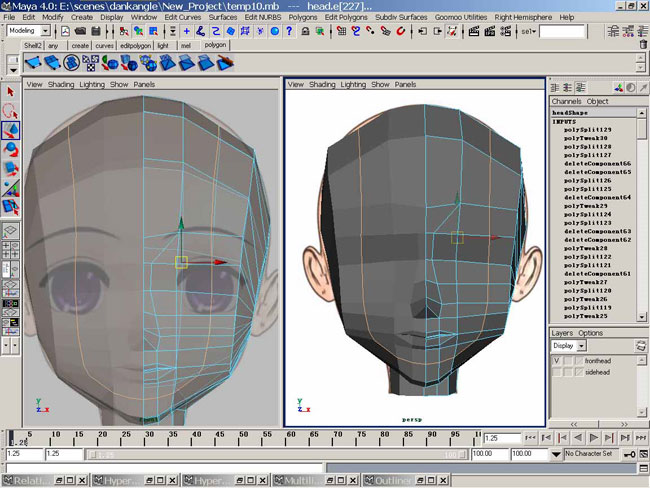The image size is (650, 488).
Task: Open the Edit NURBS menu
Action: coord(262,17)
